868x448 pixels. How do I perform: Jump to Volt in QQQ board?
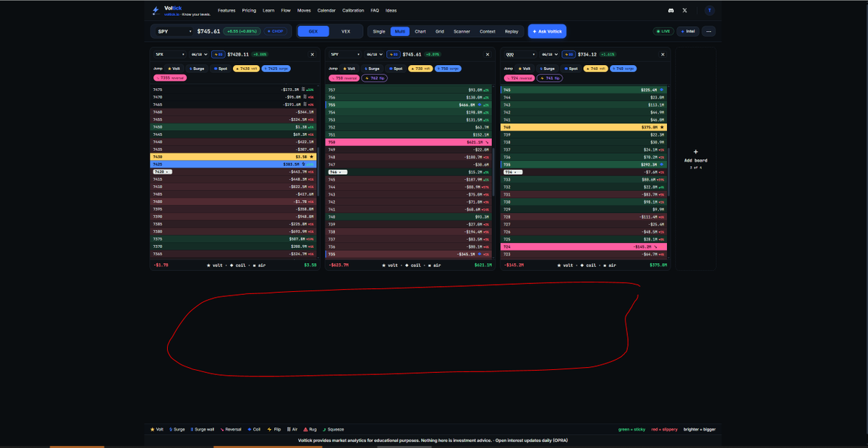tap(524, 69)
